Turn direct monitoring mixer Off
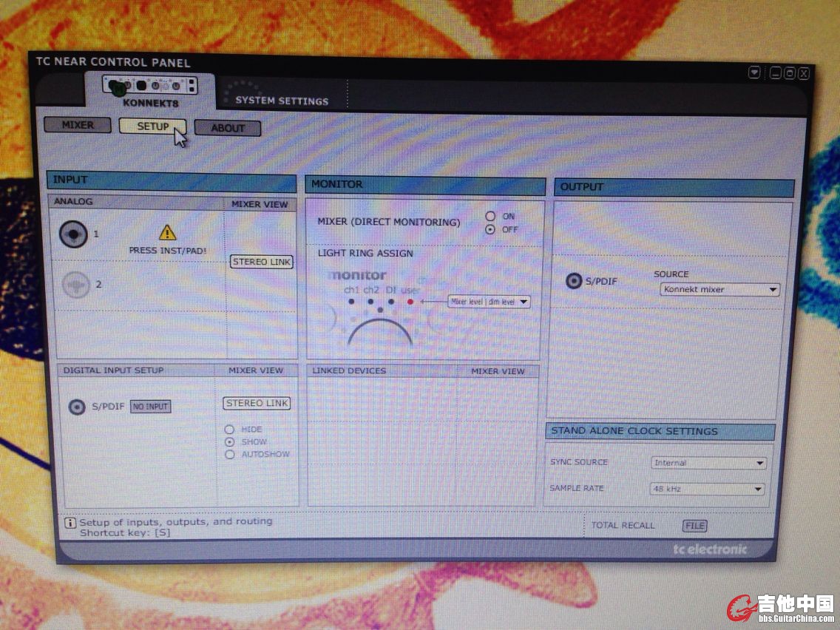 click(490, 229)
